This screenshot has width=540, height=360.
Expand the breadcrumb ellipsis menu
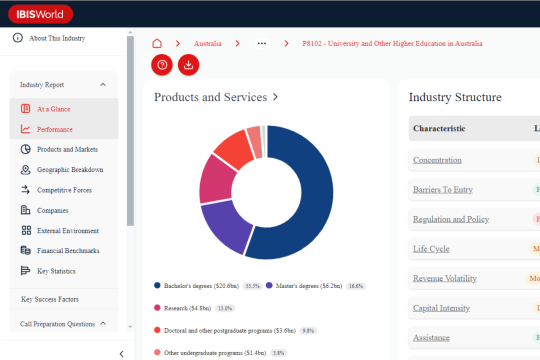point(262,43)
